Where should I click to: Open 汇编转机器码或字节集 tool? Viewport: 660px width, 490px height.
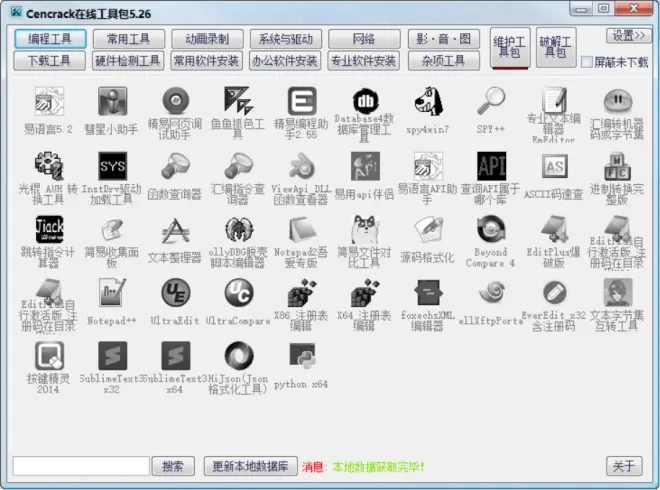pyautogui.click(x=617, y=101)
